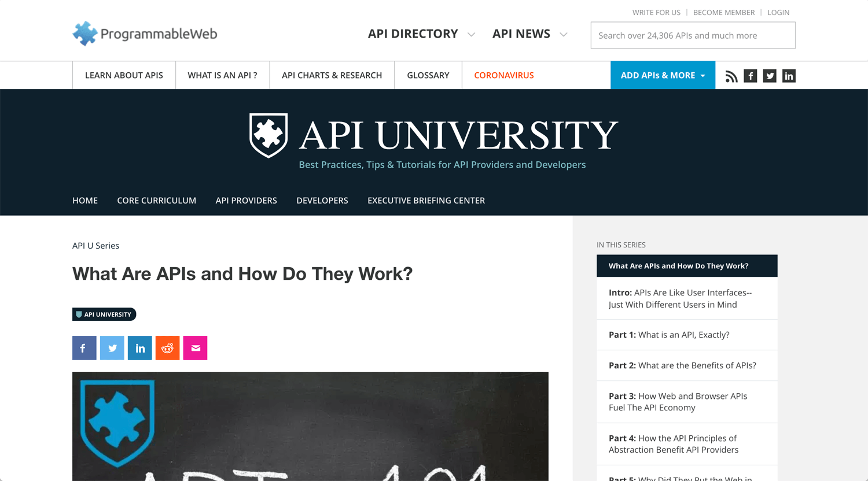The height and width of the screenshot is (481, 868).
Task: Click the API University shield logo
Action: click(269, 135)
